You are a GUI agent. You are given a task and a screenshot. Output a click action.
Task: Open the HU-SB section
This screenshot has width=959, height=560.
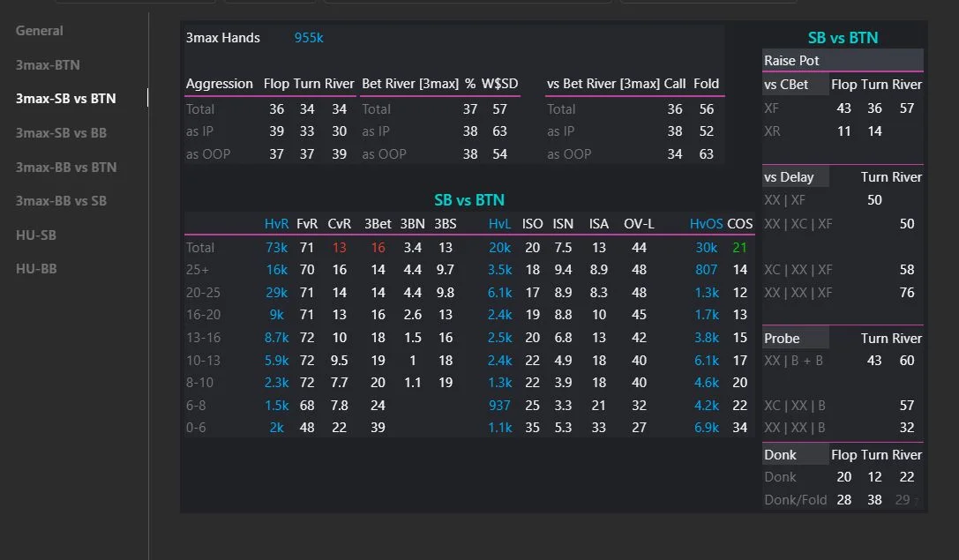click(36, 235)
